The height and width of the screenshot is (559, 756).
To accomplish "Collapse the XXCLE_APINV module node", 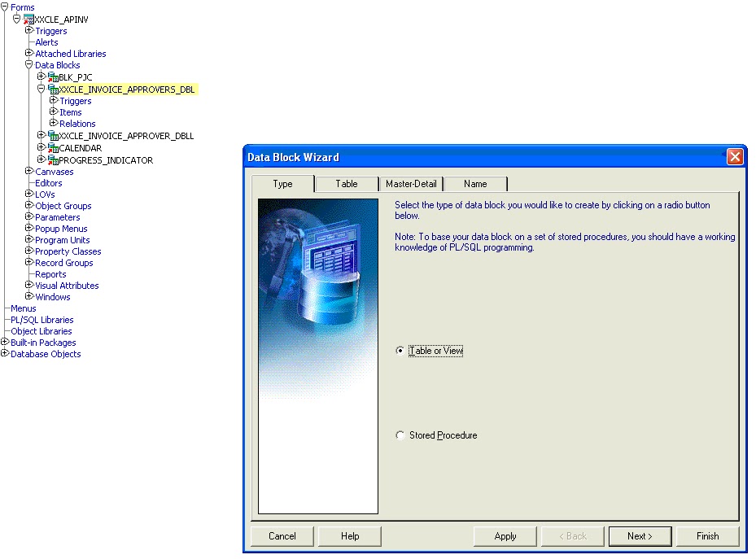I will [17, 19].
